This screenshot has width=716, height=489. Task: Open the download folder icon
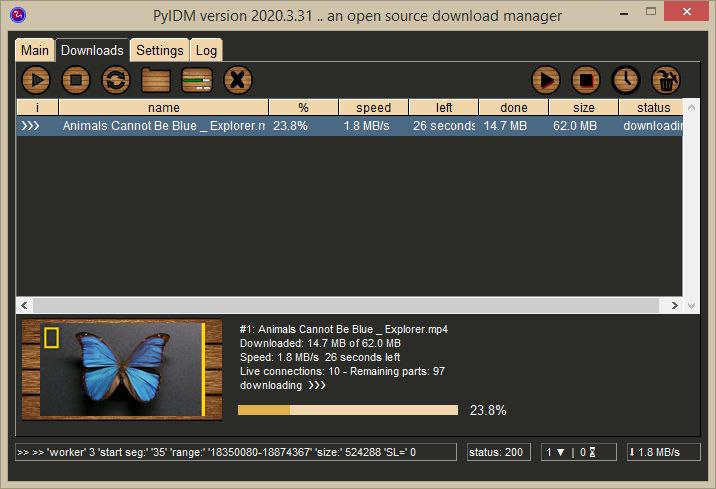coord(156,80)
